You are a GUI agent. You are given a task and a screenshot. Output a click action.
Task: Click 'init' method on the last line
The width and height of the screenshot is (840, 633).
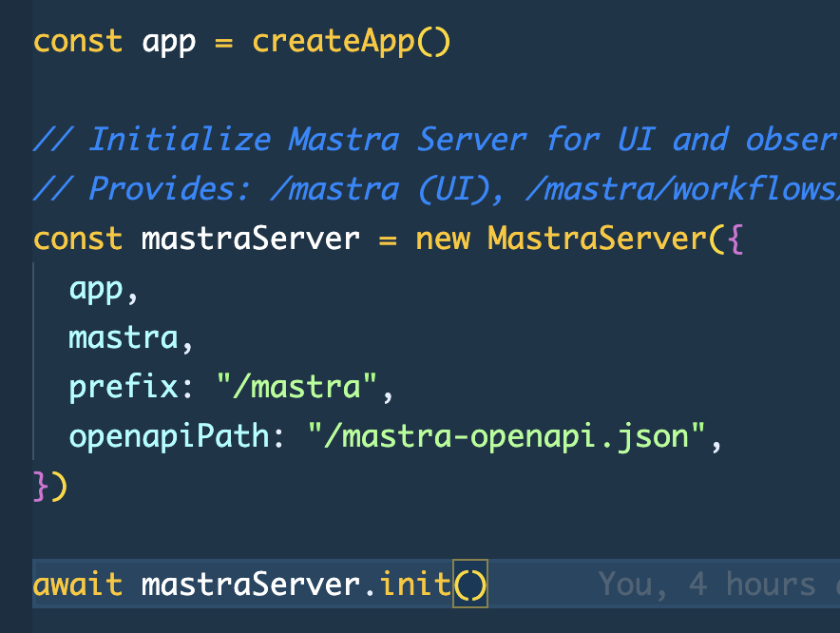[415, 584]
